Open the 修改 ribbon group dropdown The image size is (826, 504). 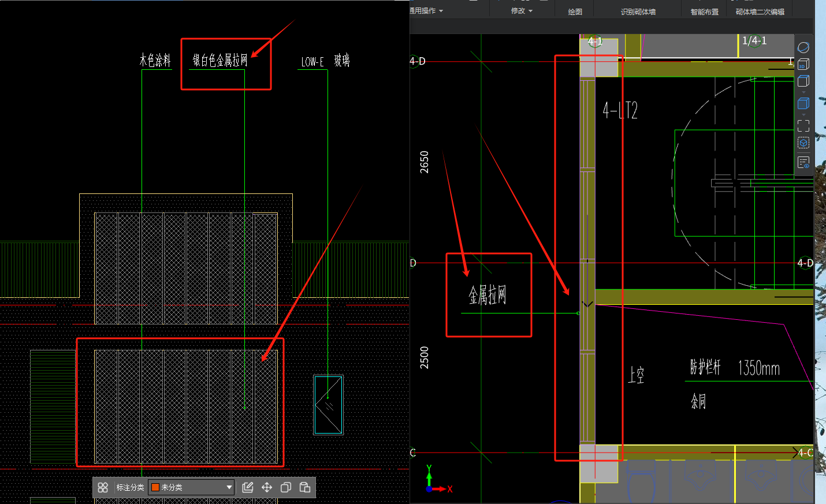[522, 11]
